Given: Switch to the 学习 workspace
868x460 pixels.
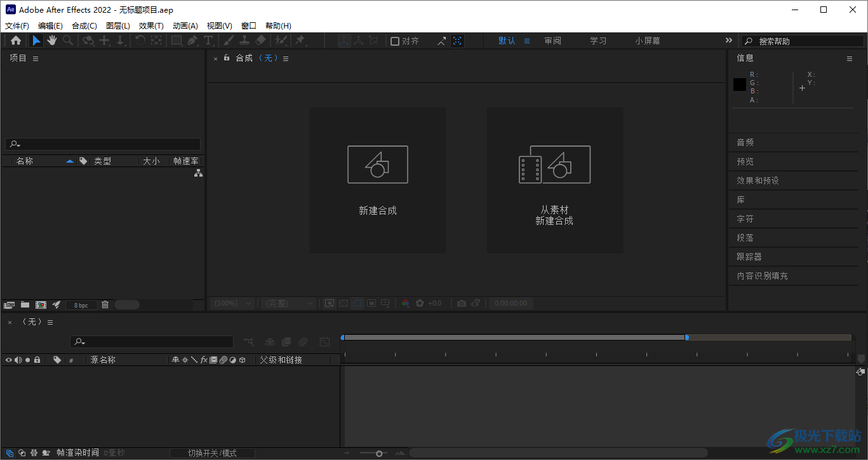Looking at the screenshot, I should 598,40.
